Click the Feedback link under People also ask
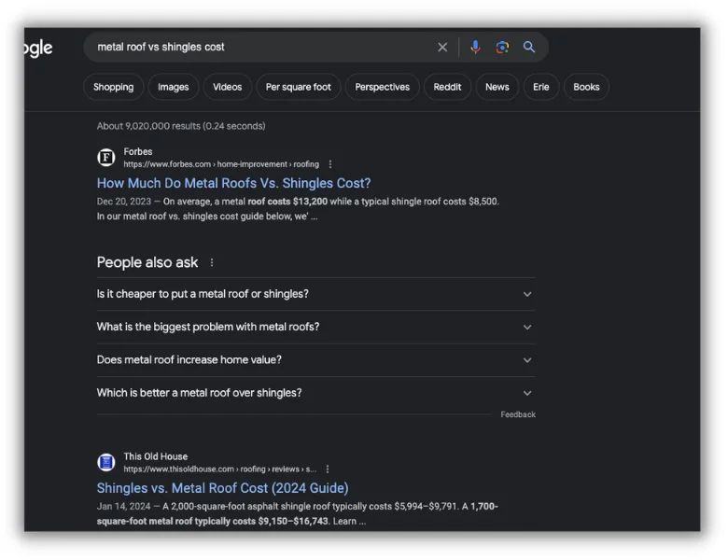 [x=518, y=414]
